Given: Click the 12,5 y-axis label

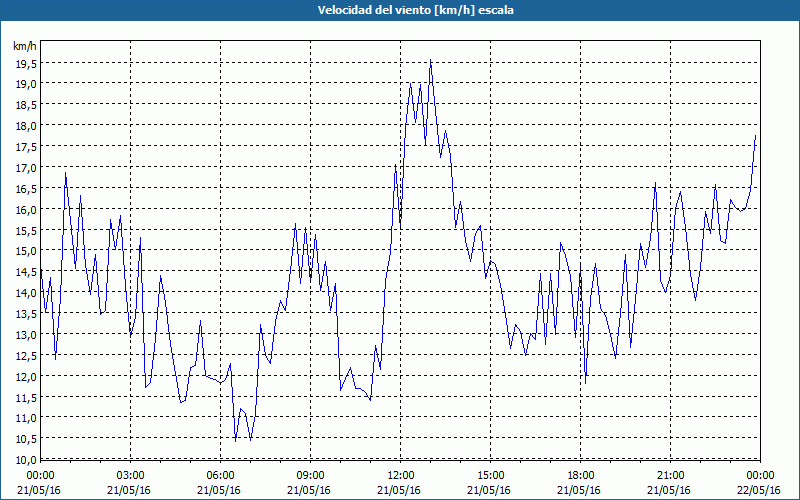Looking at the screenshot, I should click(x=25, y=355).
